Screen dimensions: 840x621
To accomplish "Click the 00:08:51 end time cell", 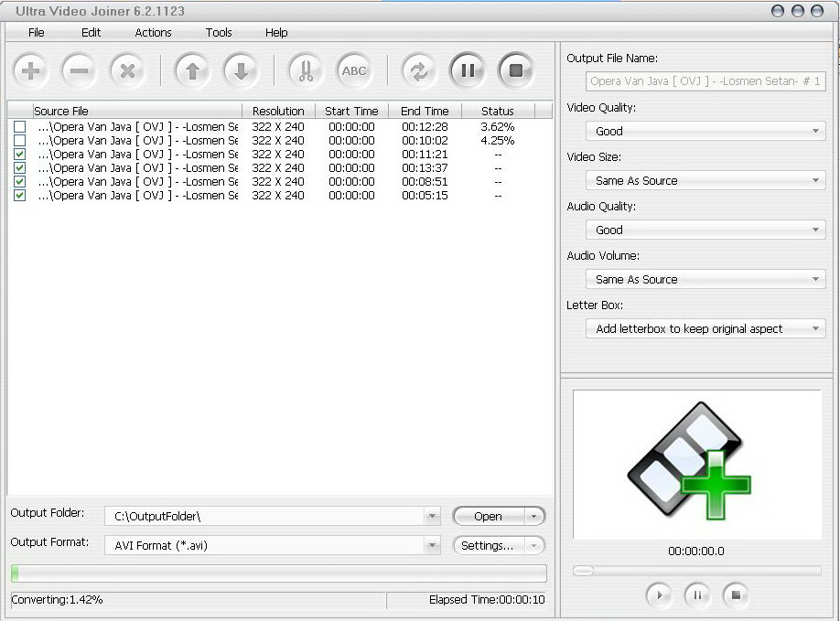I will (425, 181).
